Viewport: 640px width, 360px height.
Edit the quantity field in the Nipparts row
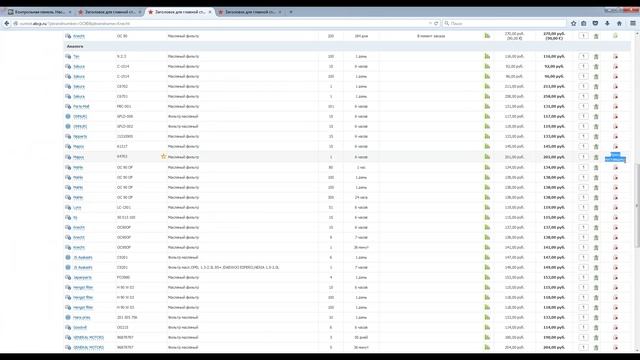pyautogui.click(x=584, y=136)
